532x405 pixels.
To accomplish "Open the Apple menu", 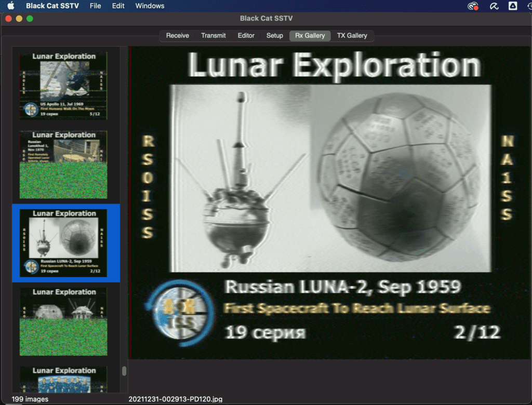I will point(10,6).
